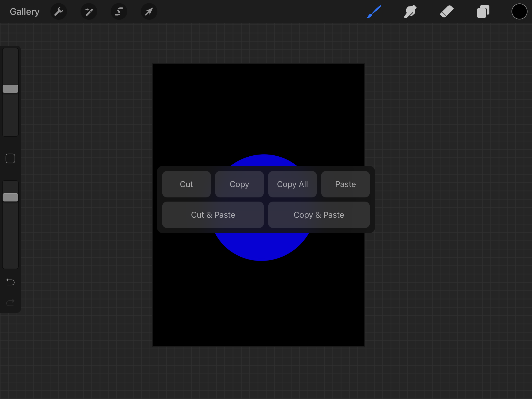Viewport: 532px width, 399px height.
Task: Select the Smudge finger tool
Action: coord(410,12)
